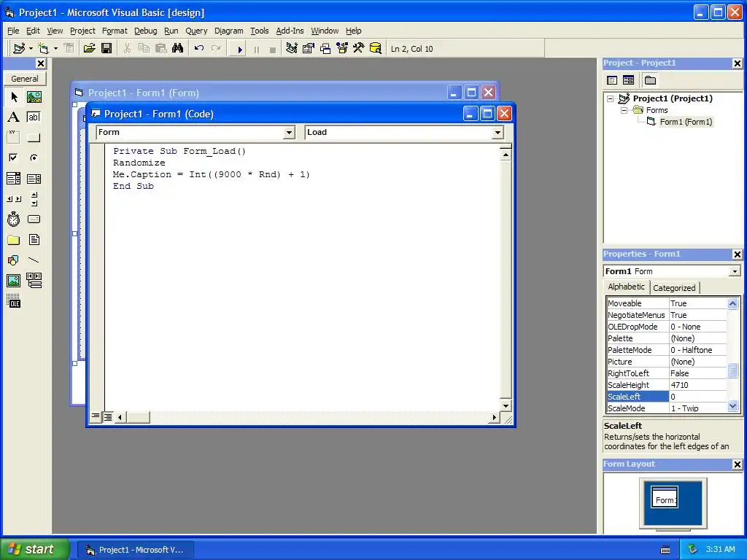Screen dimensions: 747x560
Task: Click the General toolbox tab button
Action: coord(25,79)
